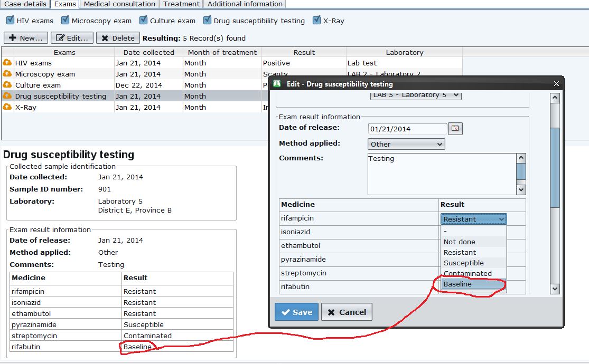This screenshot has width=589, height=364.
Task: Click the cloud icon beside HIV exams row
Action: point(7,62)
